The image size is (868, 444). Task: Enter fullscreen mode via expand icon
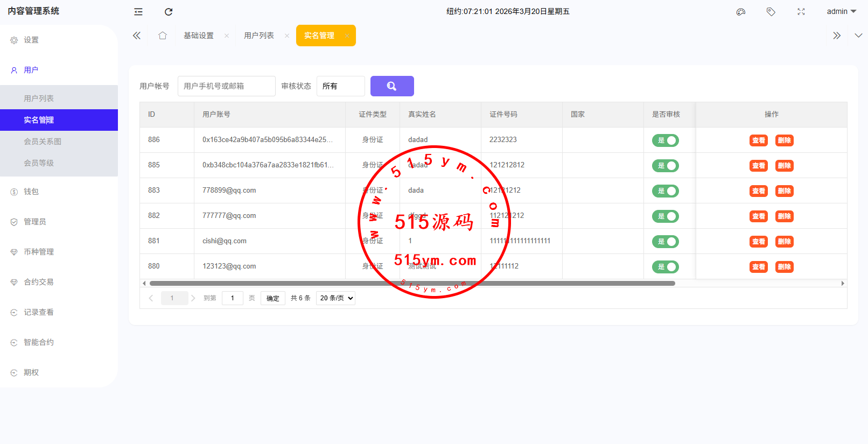[801, 12]
